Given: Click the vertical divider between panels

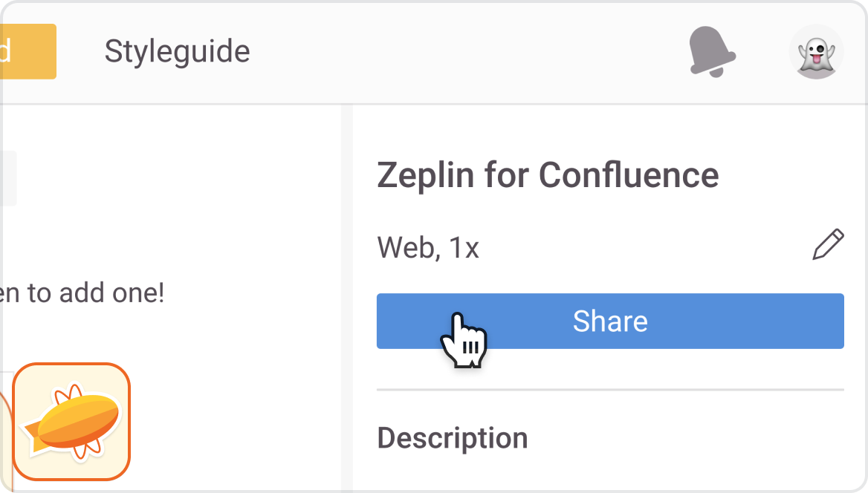Looking at the screenshot, I should [347, 298].
